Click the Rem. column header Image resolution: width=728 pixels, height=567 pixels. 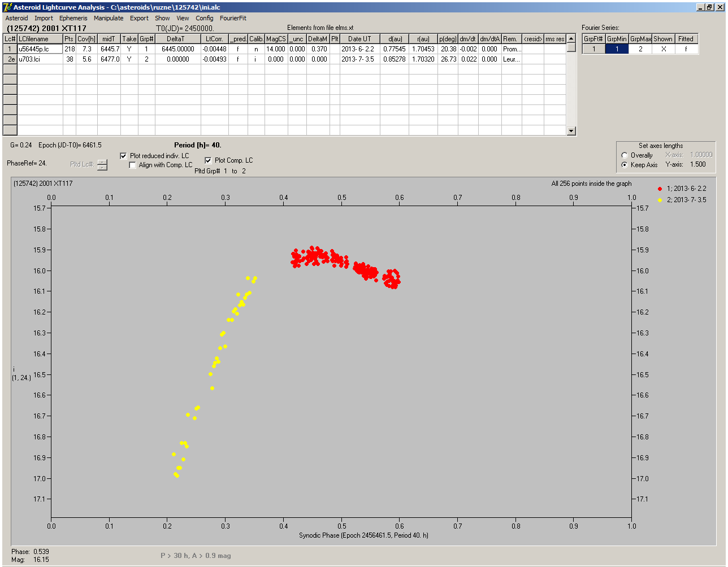(512, 39)
